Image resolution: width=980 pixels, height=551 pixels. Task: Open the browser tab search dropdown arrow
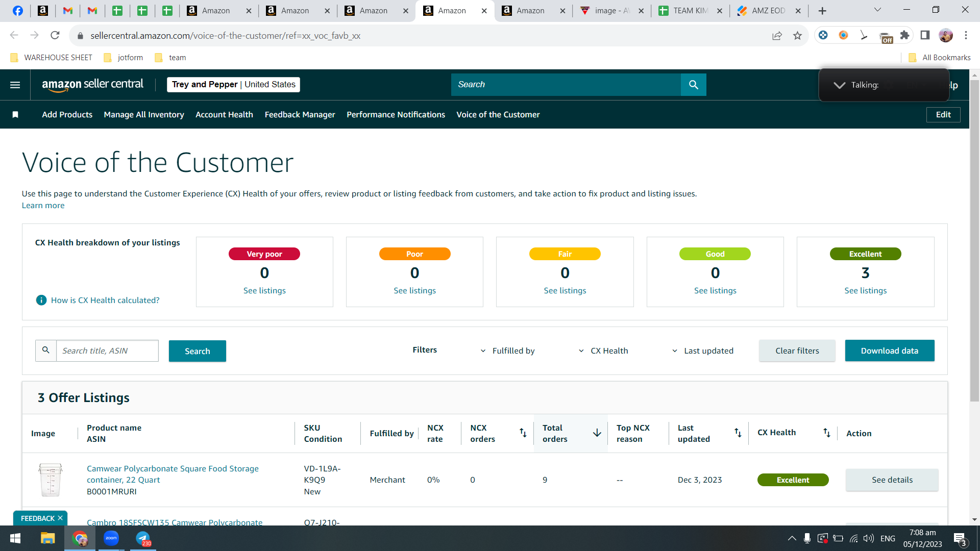pyautogui.click(x=877, y=10)
